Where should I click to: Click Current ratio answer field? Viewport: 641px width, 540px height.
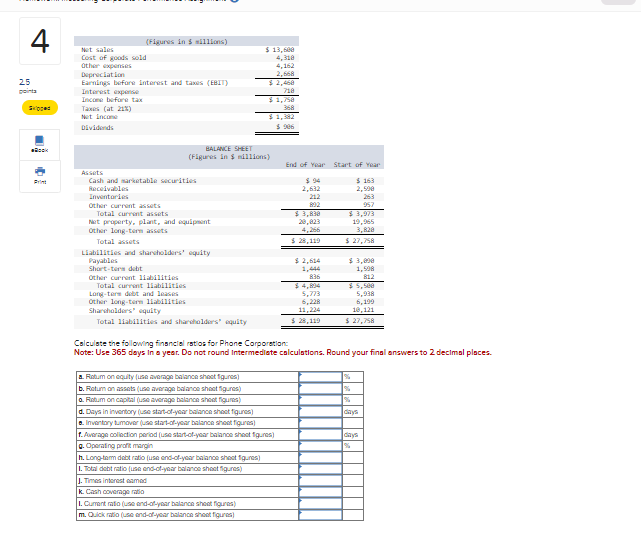(320, 503)
